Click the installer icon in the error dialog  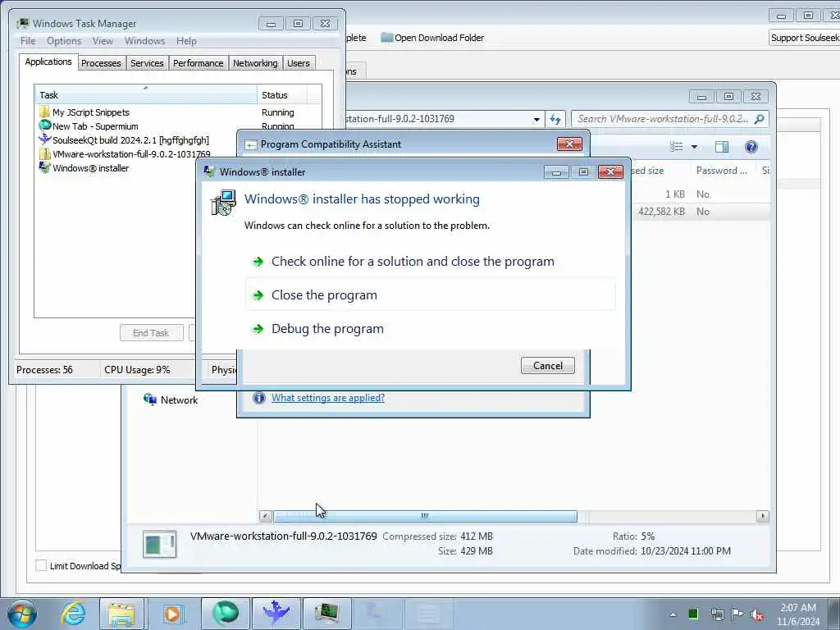[x=223, y=203]
